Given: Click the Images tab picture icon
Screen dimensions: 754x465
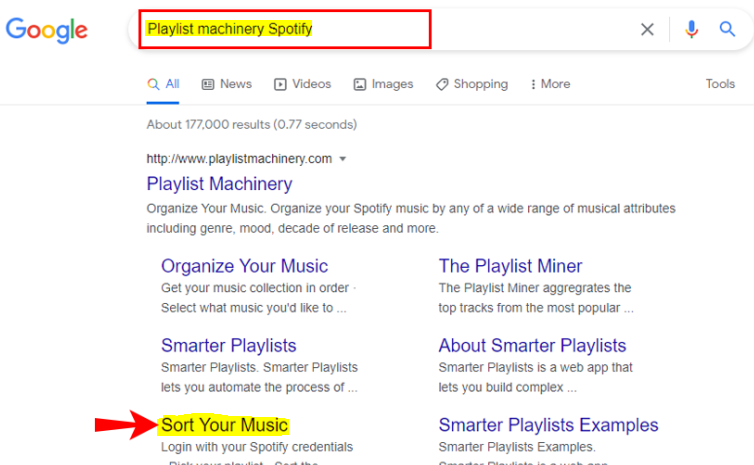Looking at the screenshot, I should 360,85.
